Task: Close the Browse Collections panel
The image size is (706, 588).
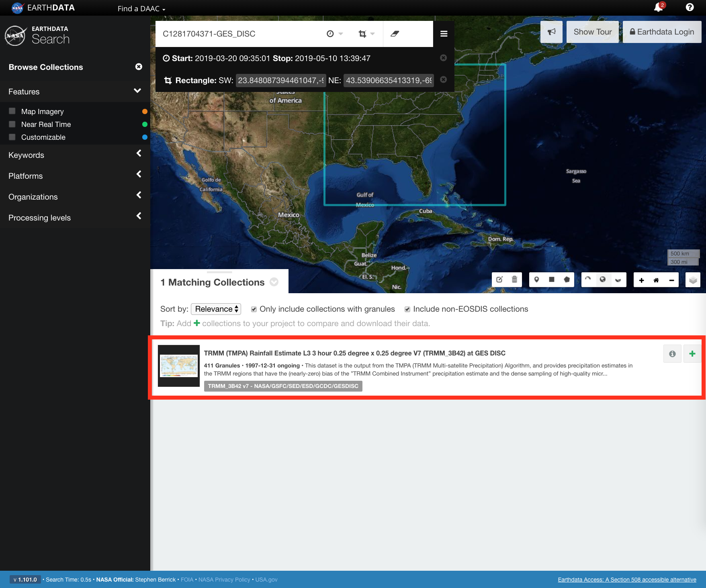Action: [x=139, y=67]
